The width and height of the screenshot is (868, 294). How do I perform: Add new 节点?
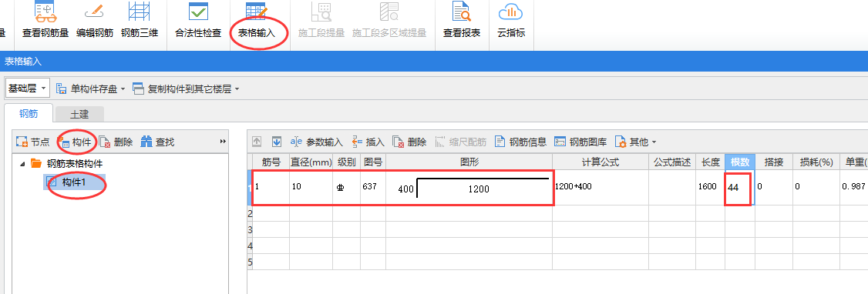pyautogui.click(x=32, y=142)
